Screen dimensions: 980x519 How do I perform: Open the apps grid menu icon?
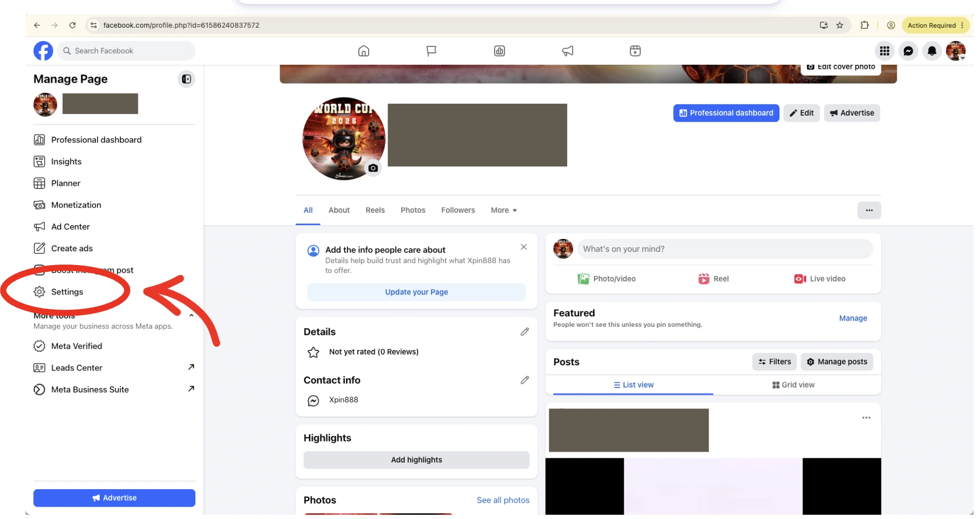coord(884,51)
